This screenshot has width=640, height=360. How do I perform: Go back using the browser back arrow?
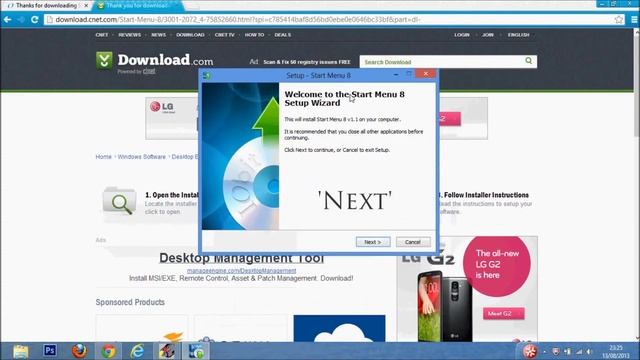pyautogui.click(x=7, y=20)
